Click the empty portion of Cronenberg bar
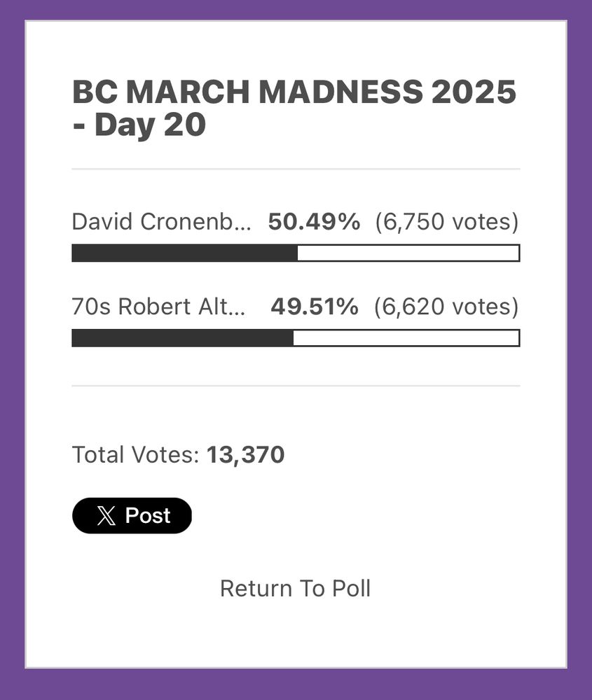Viewport: 592px width, 700px height. 408,253
